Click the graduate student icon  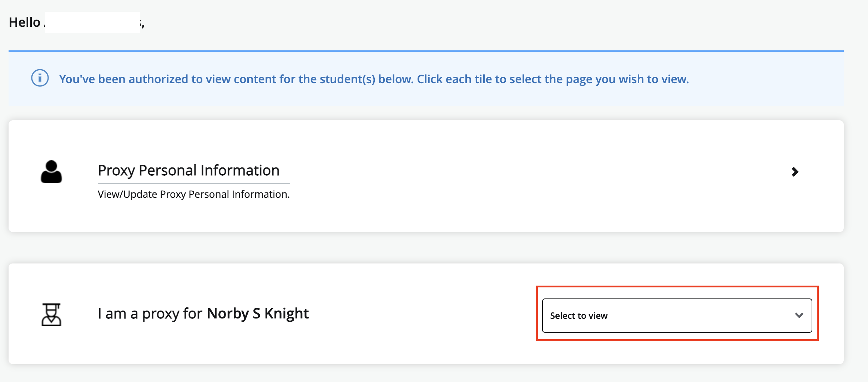pyautogui.click(x=51, y=315)
